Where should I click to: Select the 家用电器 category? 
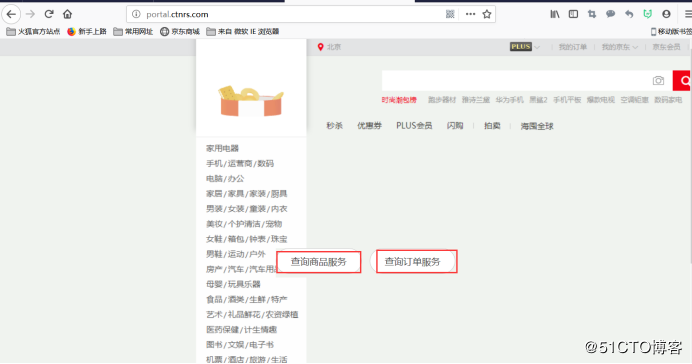[x=222, y=148]
